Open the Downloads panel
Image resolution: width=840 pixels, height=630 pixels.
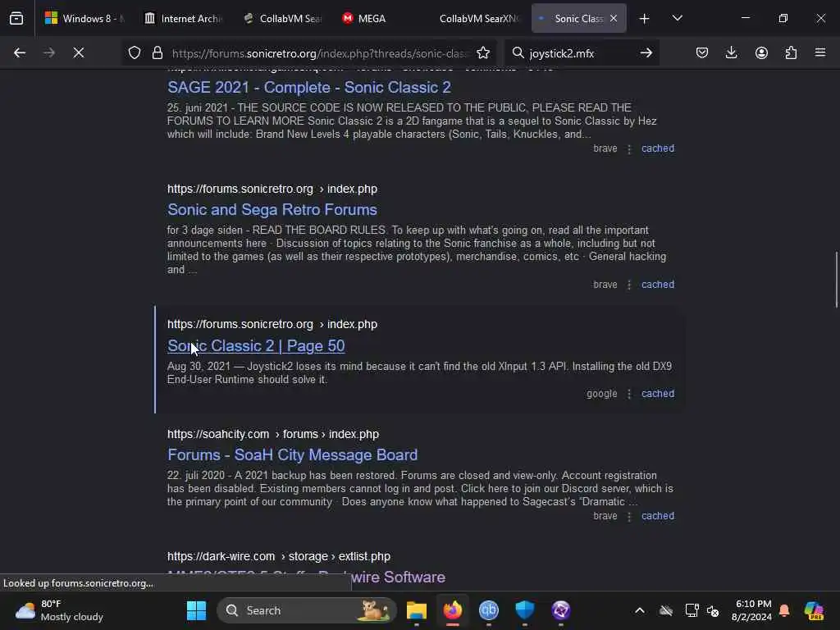click(x=731, y=52)
